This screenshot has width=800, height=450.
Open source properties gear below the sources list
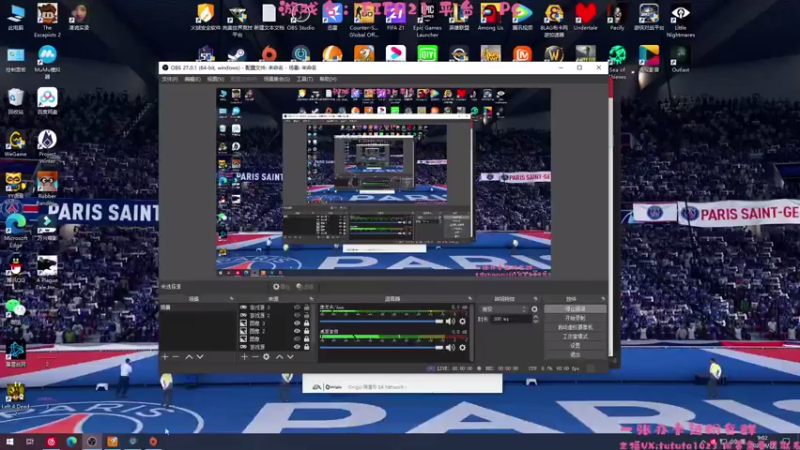click(x=266, y=357)
